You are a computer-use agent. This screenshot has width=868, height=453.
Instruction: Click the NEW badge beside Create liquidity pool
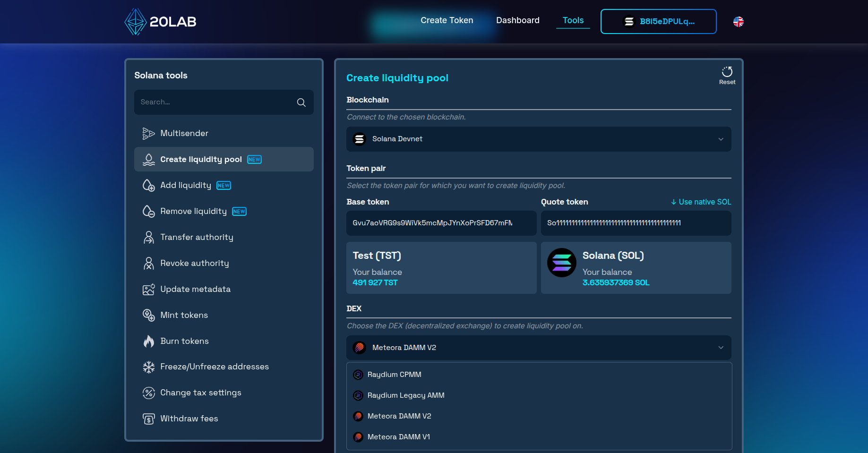point(255,160)
